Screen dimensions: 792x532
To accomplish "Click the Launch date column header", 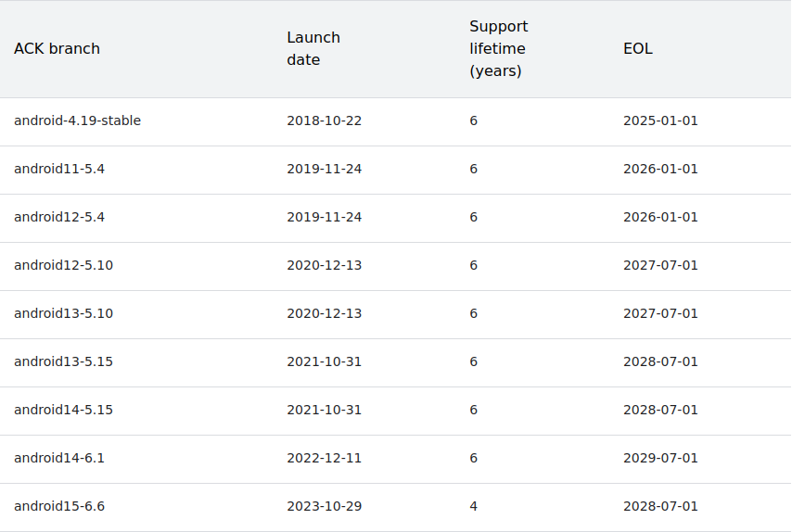I will tap(313, 48).
